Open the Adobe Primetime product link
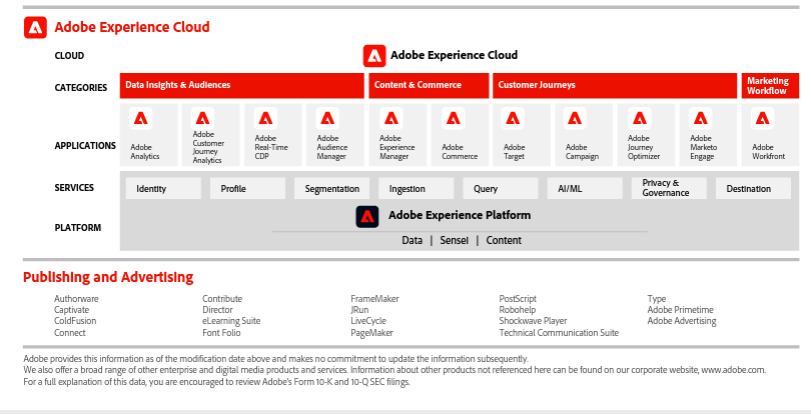 681,310
